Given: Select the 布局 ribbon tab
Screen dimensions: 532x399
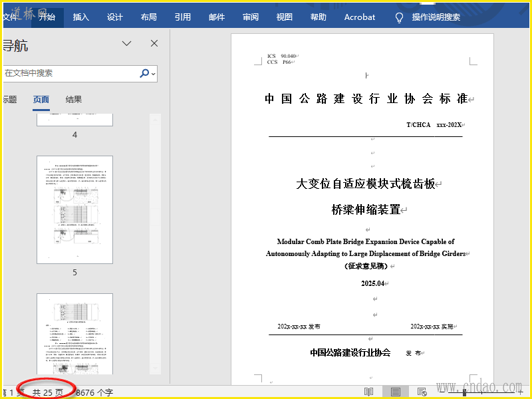Looking at the screenshot, I should pos(148,17).
